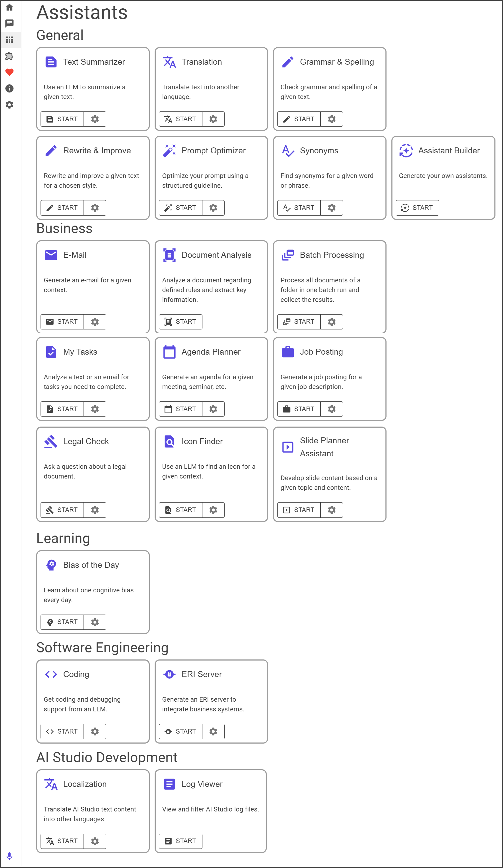Open settings gear for Synonyms
Viewport: 503px width, 868px height.
pyautogui.click(x=332, y=208)
